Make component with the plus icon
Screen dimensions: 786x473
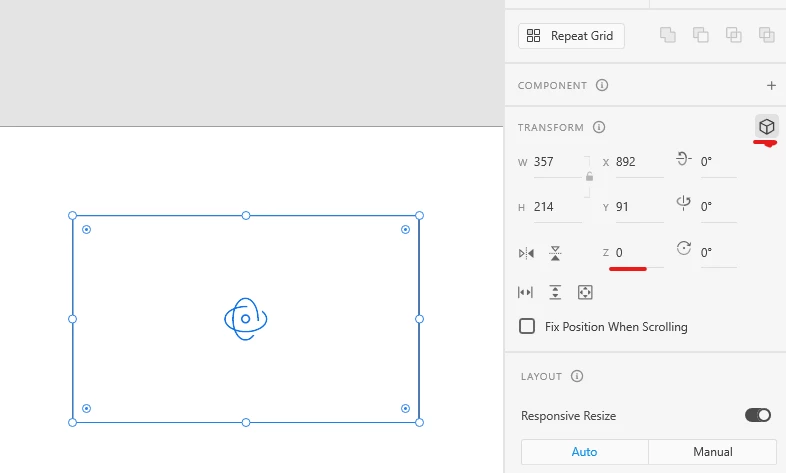[771, 86]
